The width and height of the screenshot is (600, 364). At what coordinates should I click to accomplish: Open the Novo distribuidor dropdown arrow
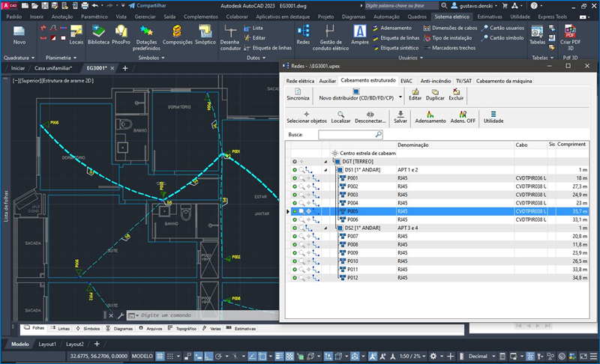click(399, 97)
